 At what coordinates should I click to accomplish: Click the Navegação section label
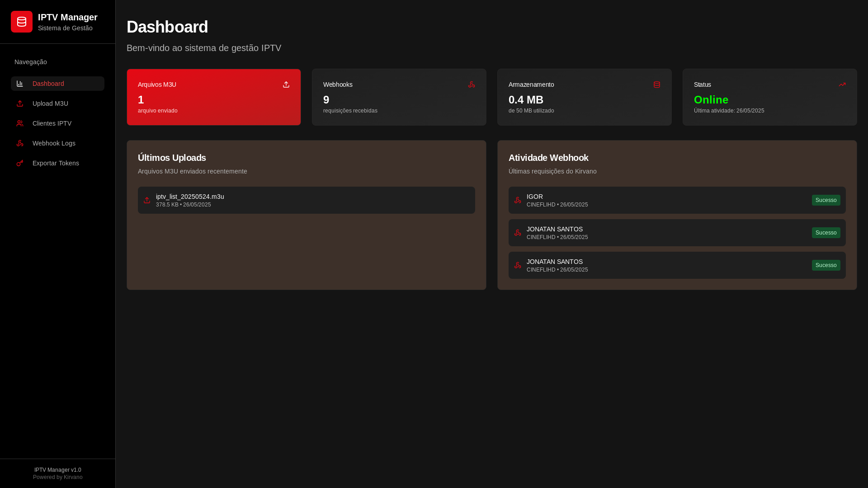tap(31, 62)
